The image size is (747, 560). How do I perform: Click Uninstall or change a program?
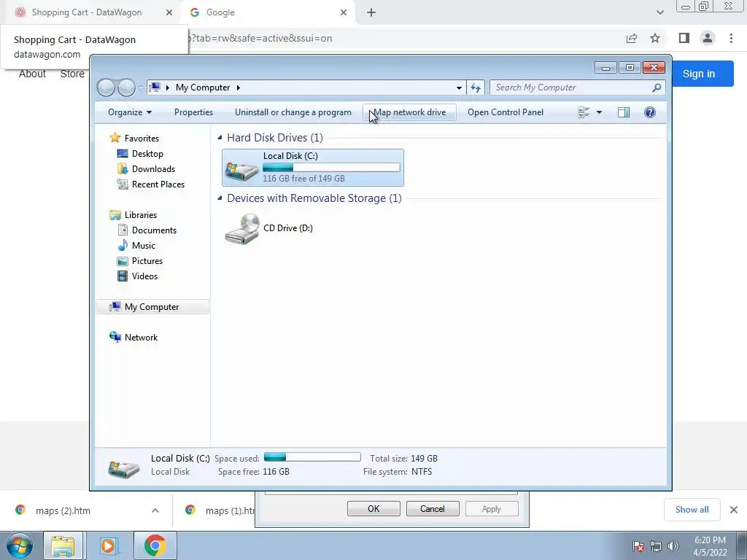[293, 112]
